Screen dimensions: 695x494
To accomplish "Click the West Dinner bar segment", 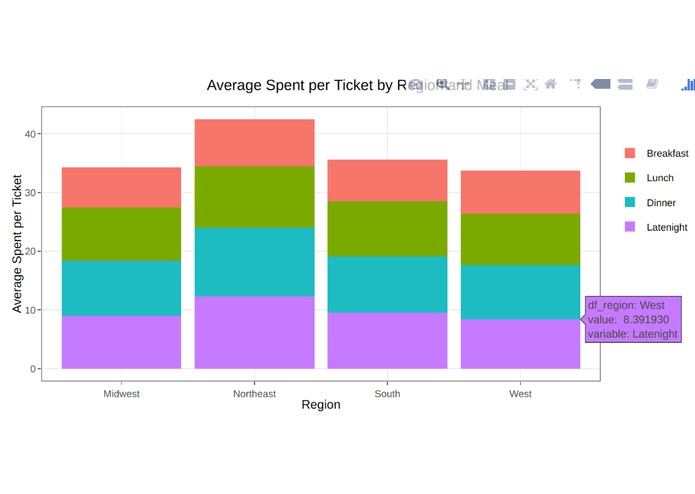I will pyautogui.click(x=520, y=292).
